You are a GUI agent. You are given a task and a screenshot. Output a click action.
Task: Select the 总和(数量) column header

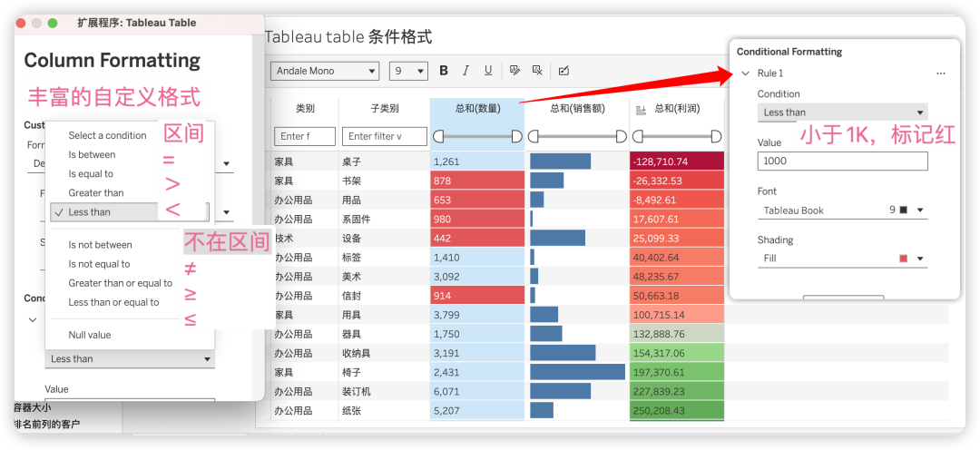477,109
